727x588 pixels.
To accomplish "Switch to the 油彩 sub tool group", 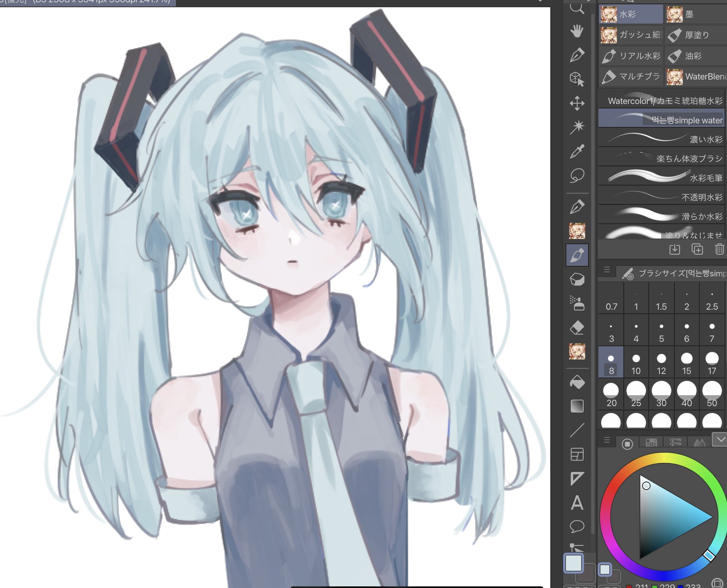I will tap(696, 56).
